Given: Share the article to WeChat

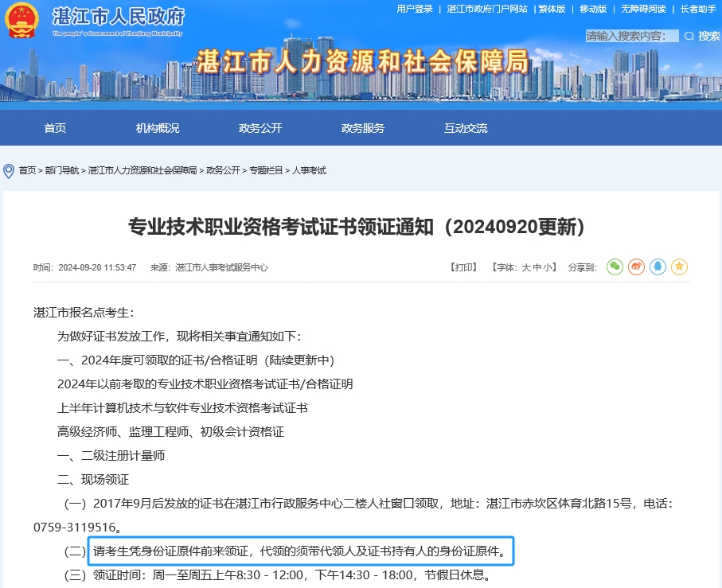Looking at the screenshot, I should pos(615,267).
